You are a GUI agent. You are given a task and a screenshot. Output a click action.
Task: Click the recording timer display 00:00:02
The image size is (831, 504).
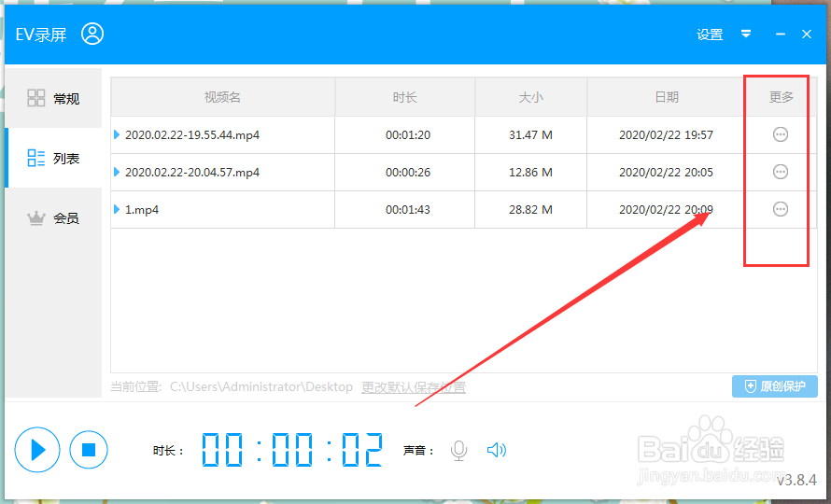[292, 450]
